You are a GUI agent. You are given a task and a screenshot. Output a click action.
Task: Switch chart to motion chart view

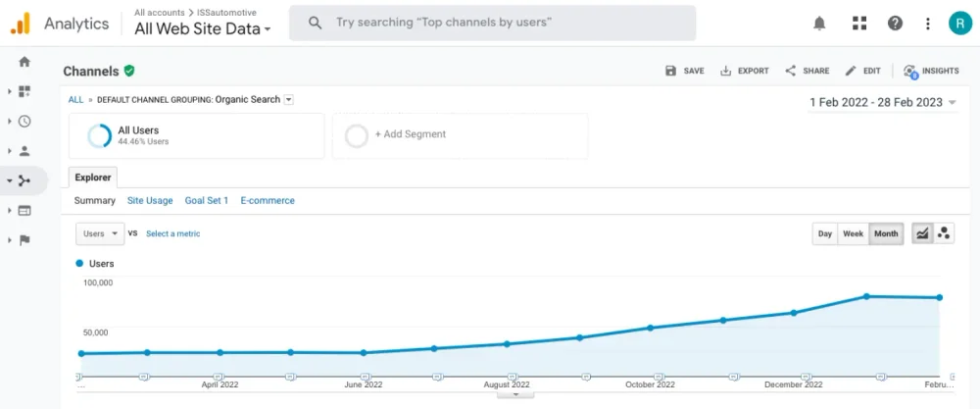coord(945,233)
